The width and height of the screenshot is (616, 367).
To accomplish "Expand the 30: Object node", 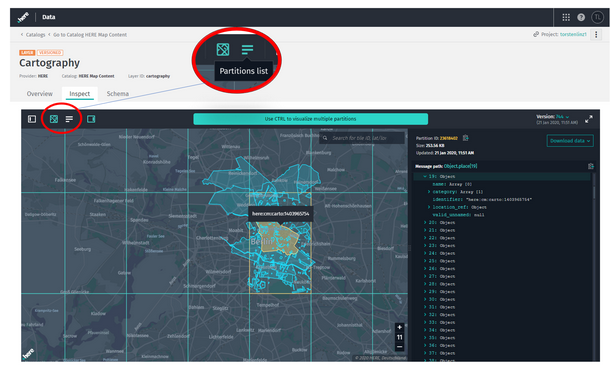I will tap(425, 299).
